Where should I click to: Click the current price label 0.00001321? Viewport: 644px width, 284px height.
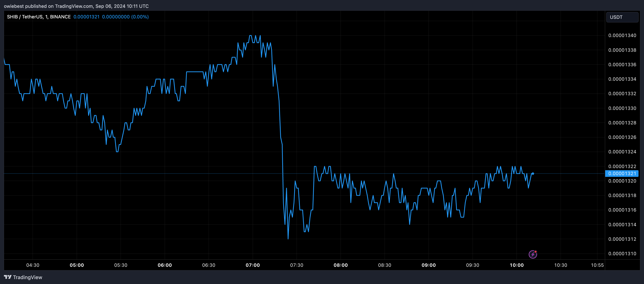622,173
